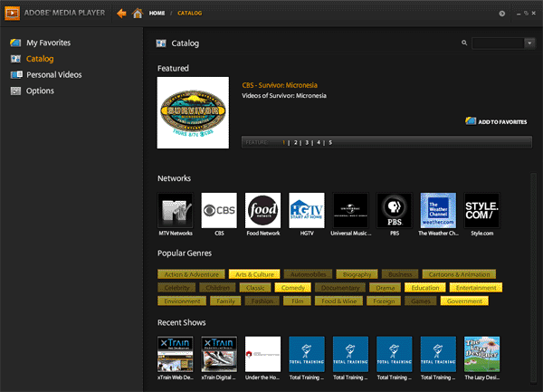543x392 pixels.
Task: Open xTrain Digital show thumbnail
Action: (219, 354)
